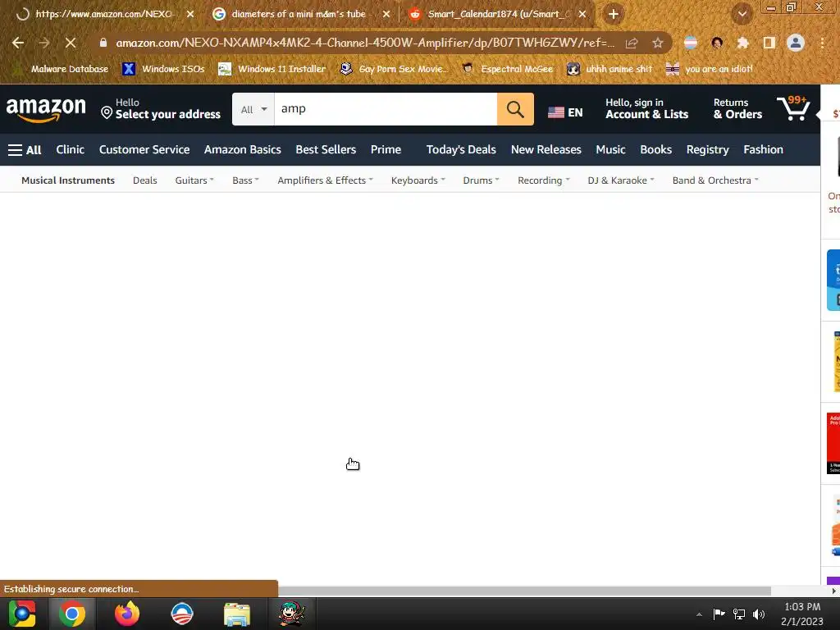Click the address bar URL
The width and height of the screenshot is (840, 630).
pos(365,43)
